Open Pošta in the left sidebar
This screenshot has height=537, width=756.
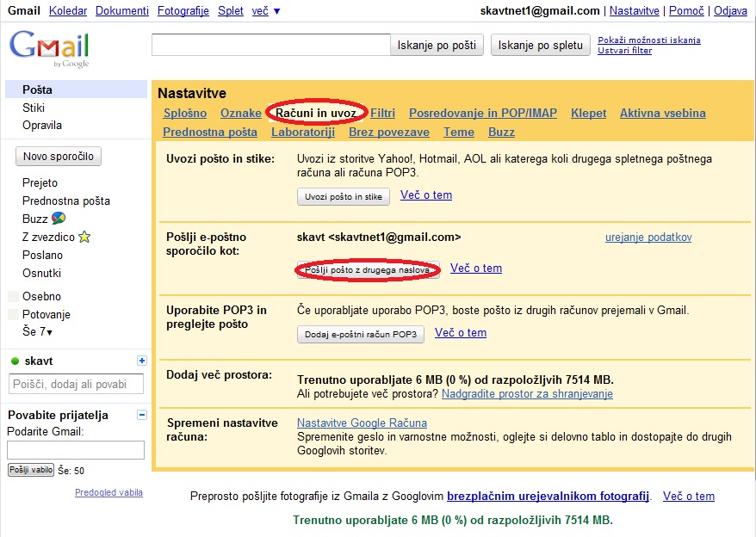pos(76,89)
